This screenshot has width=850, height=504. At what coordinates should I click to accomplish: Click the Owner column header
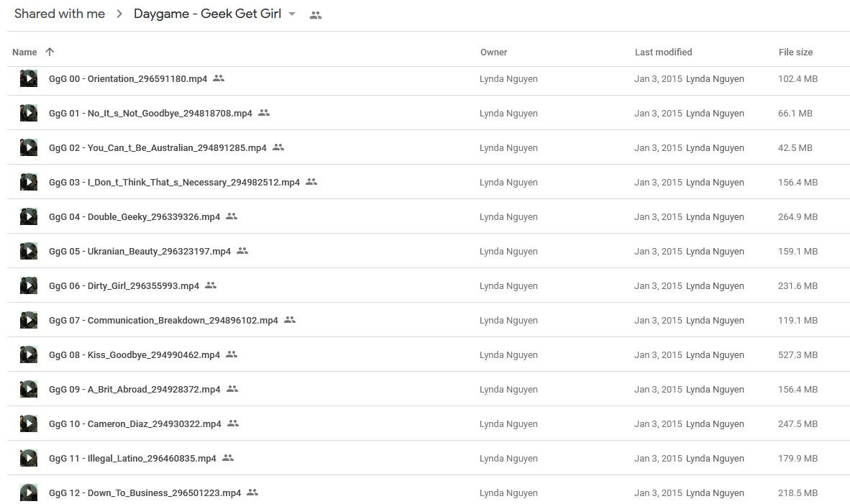493,52
